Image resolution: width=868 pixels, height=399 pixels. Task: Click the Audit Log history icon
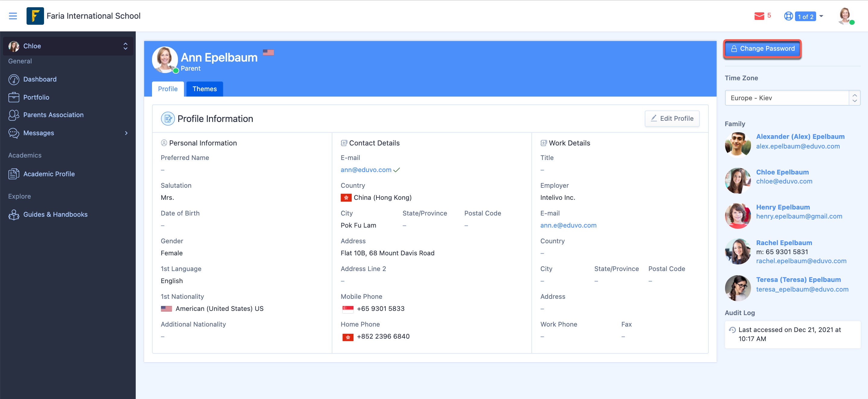(x=732, y=330)
